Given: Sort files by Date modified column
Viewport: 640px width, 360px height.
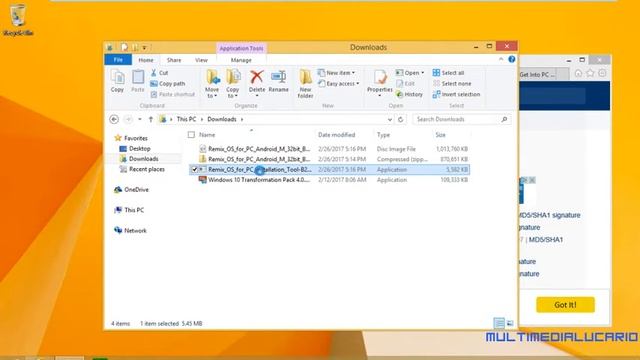Looking at the screenshot, I should [x=337, y=135].
